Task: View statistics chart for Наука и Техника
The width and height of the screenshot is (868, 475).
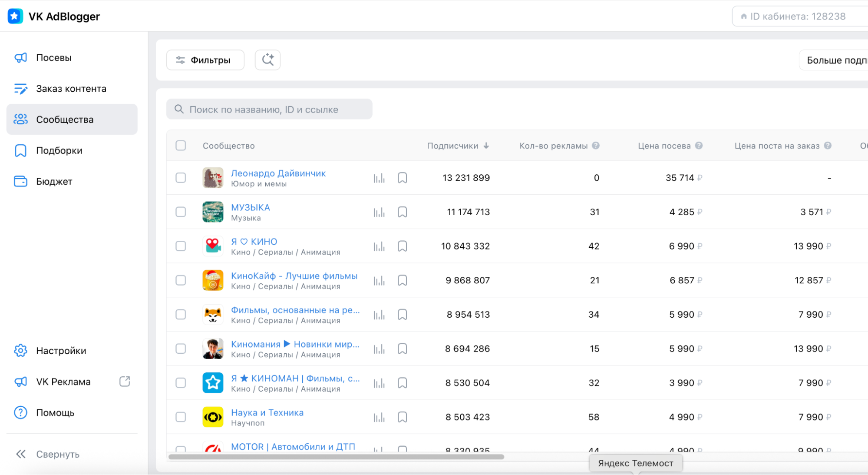Action: pyautogui.click(x=379, y=417)
